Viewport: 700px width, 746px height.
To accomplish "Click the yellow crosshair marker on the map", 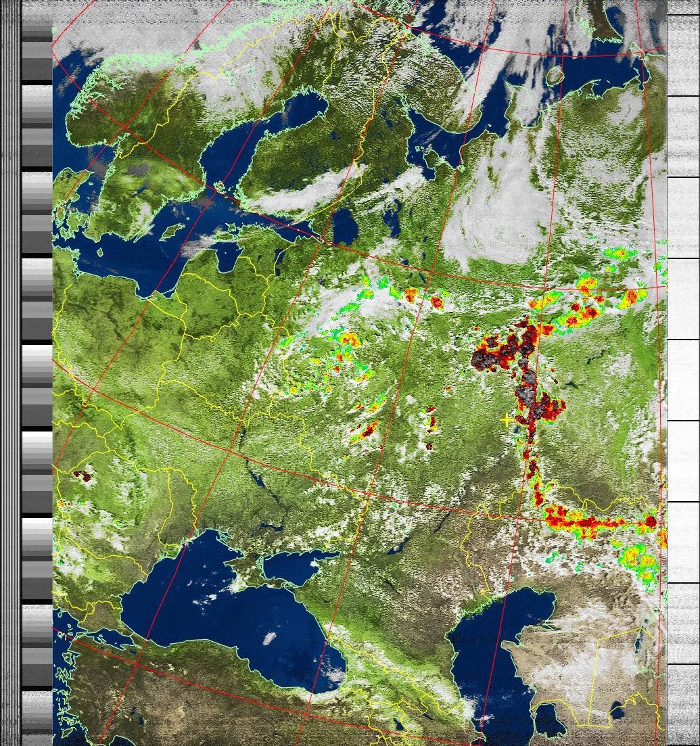I will point(506,420).
